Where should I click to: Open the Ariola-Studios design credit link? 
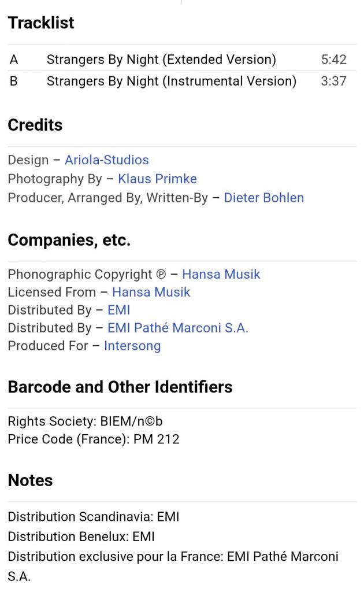tap(106, 161)
